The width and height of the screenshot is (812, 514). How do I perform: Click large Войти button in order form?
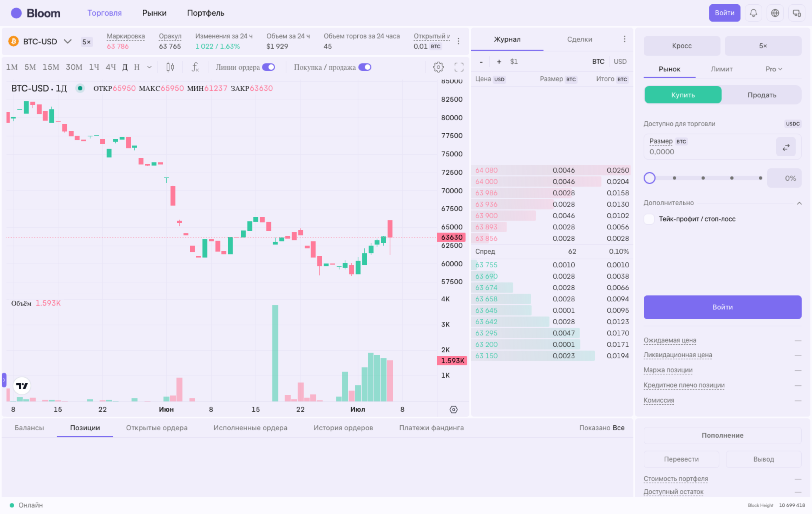point(722,307)
